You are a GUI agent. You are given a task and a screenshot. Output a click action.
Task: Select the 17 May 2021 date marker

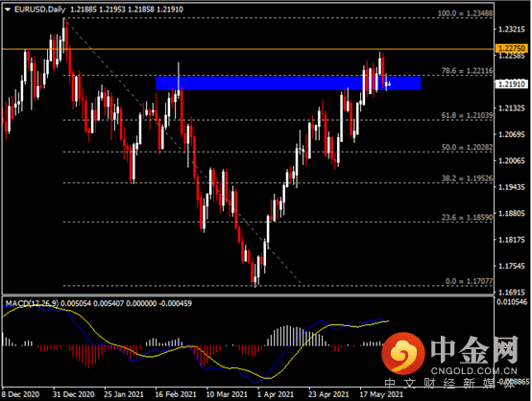point(381,394)
